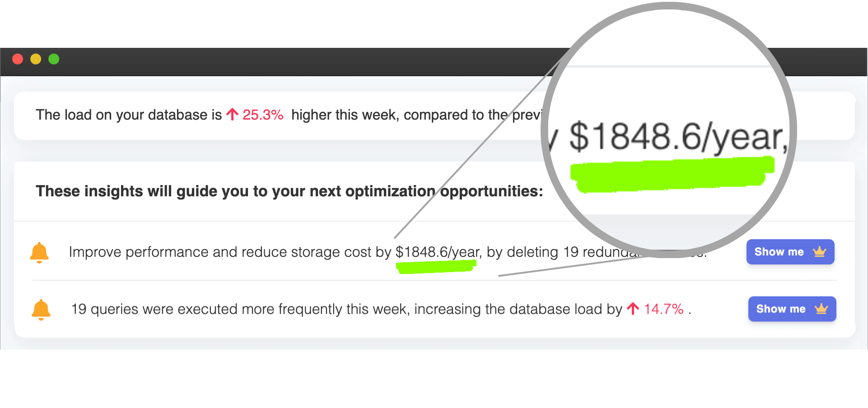
Task: Click the large green highlight inside the magnifier circle
Action: tap(672, 174)
